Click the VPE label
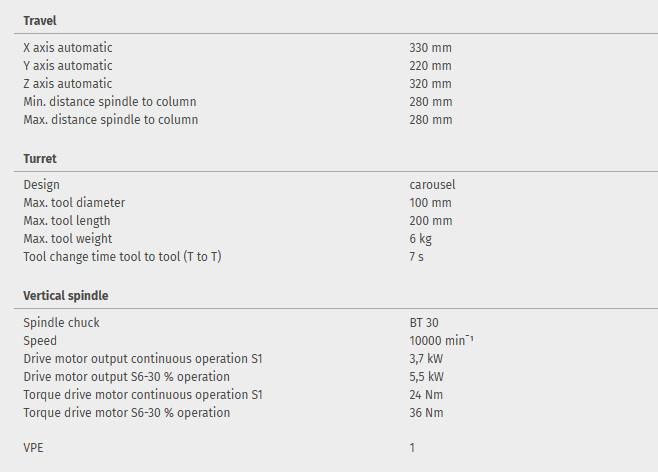This screenshot has height=472, width=658. pos(34,447)
